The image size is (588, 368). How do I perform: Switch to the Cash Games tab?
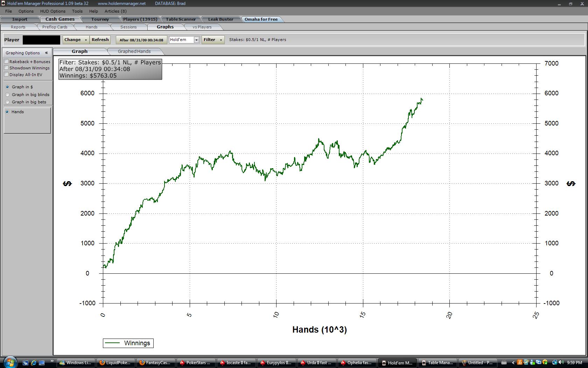pos(60,19)
